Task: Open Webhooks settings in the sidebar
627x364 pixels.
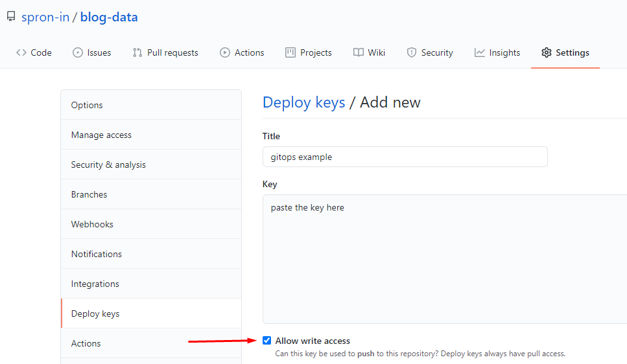Action: [92, 224]
